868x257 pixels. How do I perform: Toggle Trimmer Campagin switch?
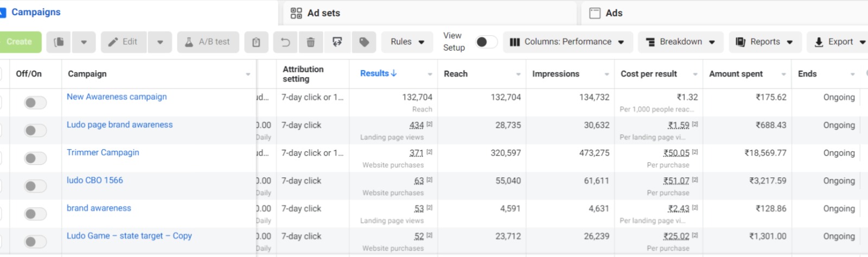click(x=35, y=158)
